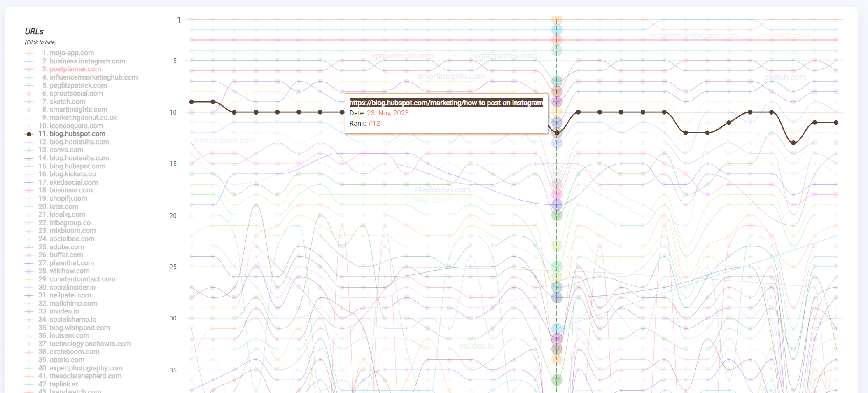Hide the highlighted postplanner.com series
The width and height of the screenshot is (868, 393).
pos(63,69)
